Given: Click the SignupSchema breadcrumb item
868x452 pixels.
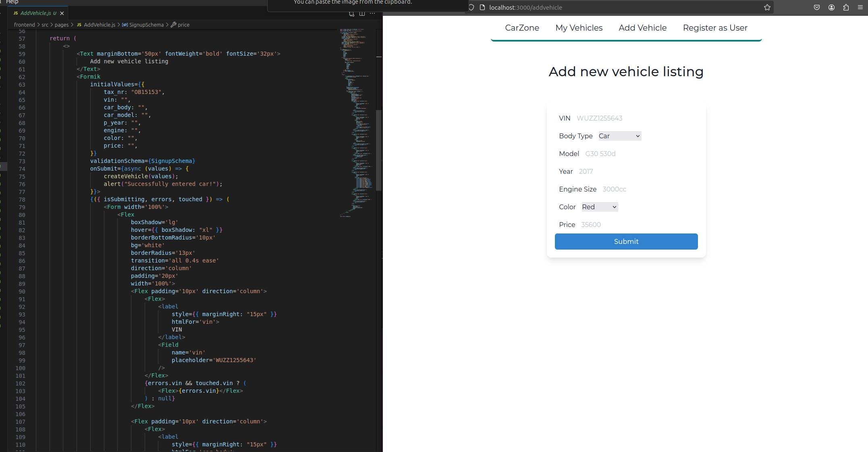Looking at the screenshot, I should [x=146, y=25].
